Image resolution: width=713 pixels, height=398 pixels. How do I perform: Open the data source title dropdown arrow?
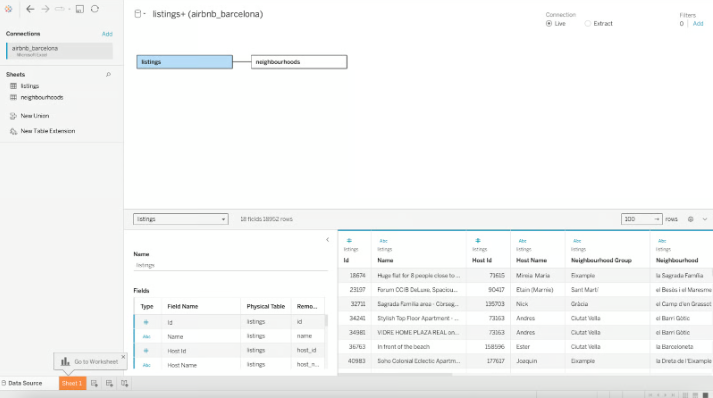pyautogui.click(x=145, y=14)
